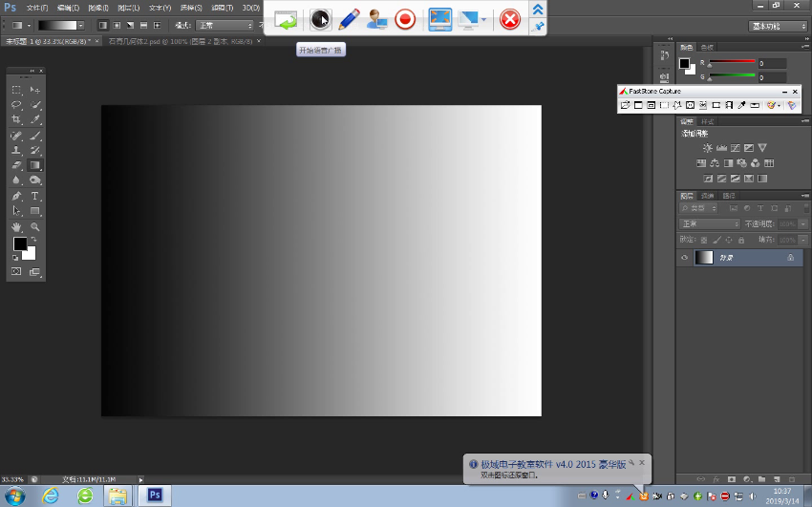The width and height of the screenshot is (812, 507).
Task: Choose Angle gradient style
Action: 131,25
